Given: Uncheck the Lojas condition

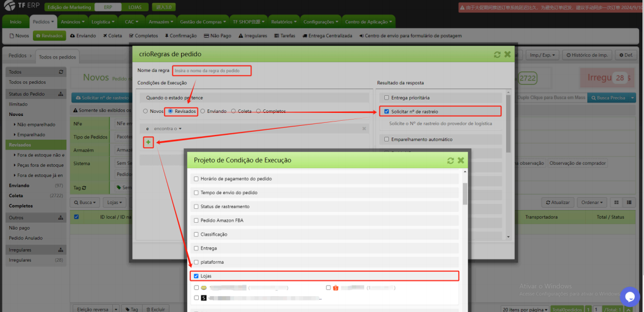Looking at the screenshot, I should pyautogui.click(x=196, y=276).
